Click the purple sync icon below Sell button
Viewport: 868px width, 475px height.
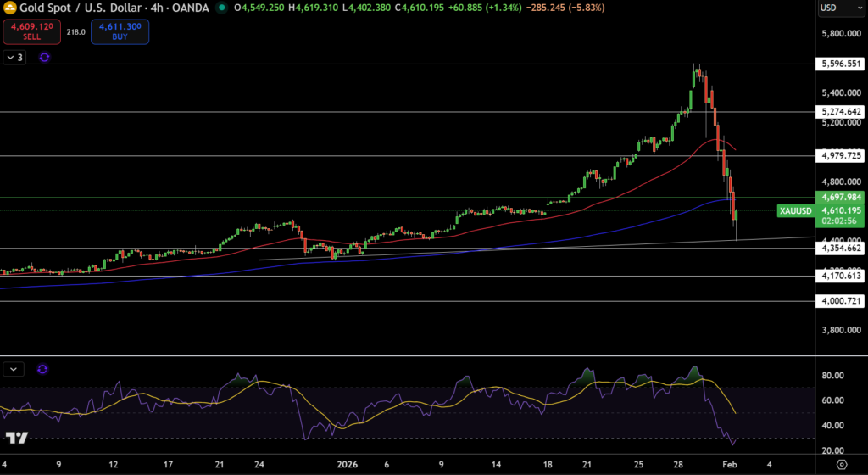(x=44, y=57)
